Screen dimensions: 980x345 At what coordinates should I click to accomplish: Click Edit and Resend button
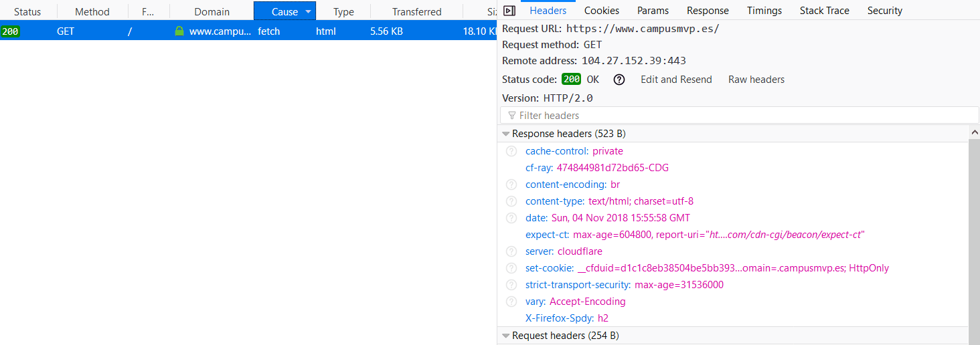pyautogui.click(x=676, y=80)
